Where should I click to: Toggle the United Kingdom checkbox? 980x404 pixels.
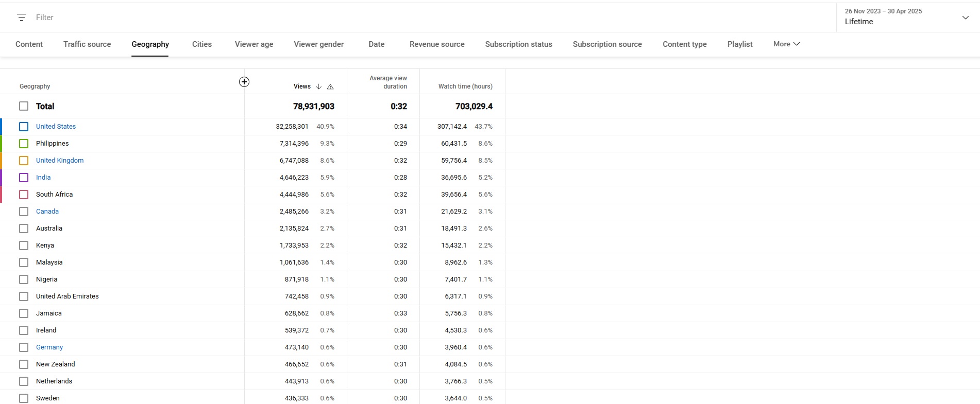[24, 161]
